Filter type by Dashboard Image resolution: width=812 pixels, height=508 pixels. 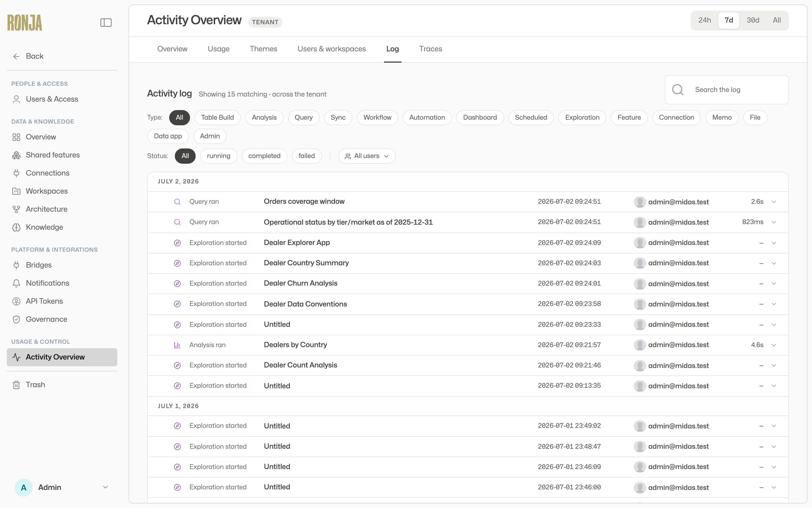coord(480,118)
